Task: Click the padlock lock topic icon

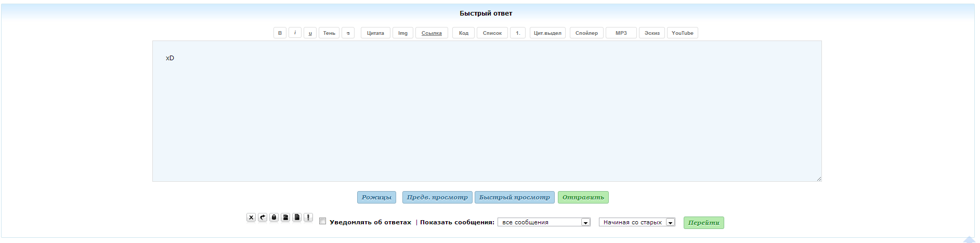Action: [274, 218]
